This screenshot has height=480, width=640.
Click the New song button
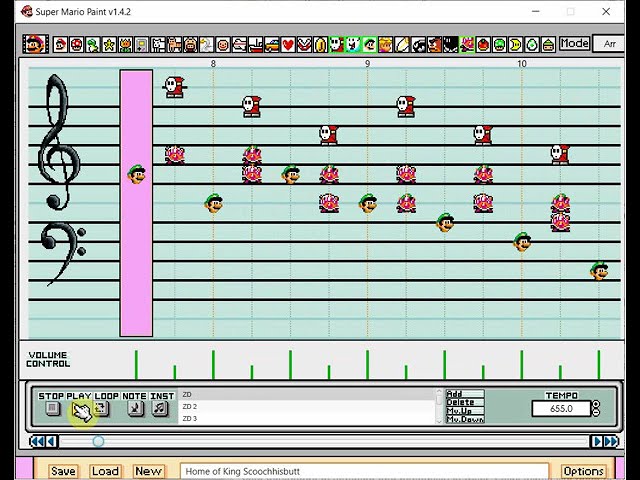(x=149, y=471)
